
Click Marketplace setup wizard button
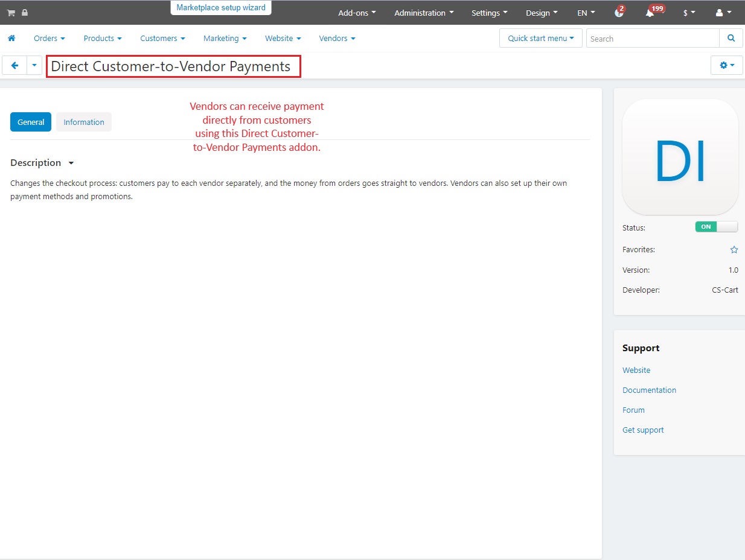coord(221,8)
